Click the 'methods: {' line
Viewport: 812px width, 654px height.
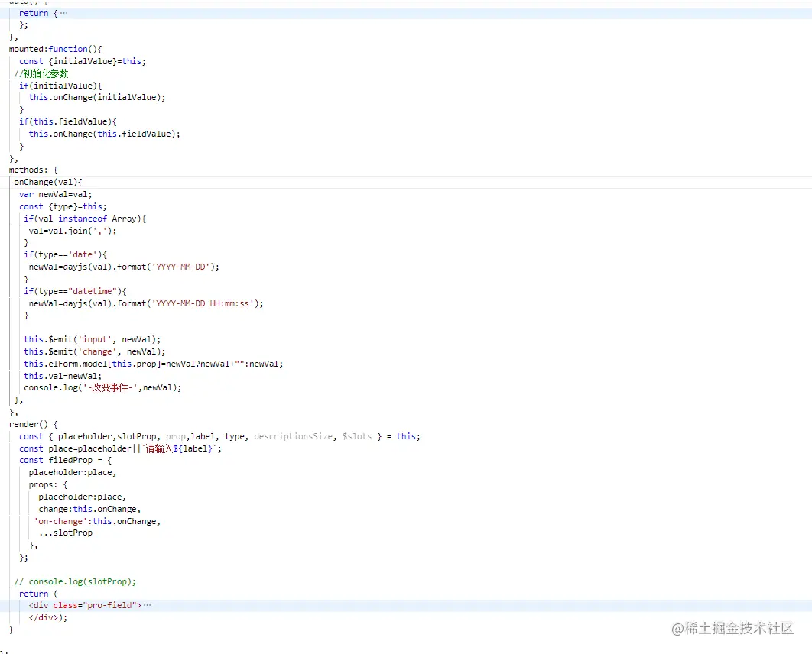click(33, 170)
